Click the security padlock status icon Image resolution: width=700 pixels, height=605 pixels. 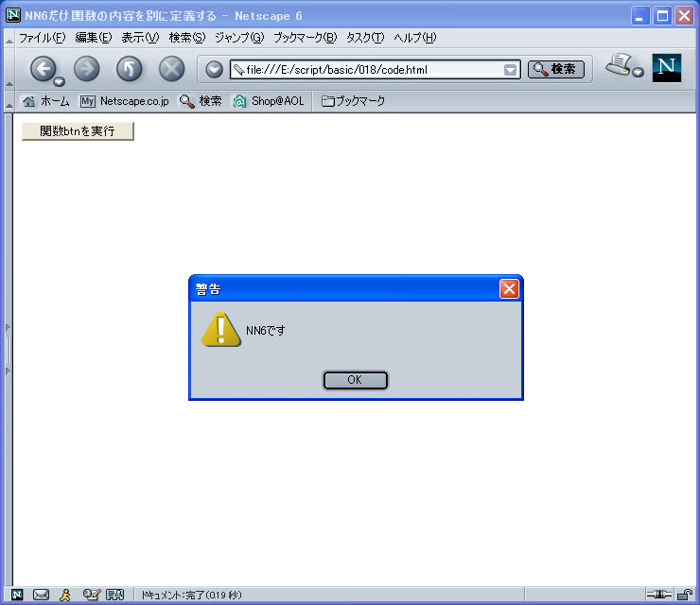point(685,595)
